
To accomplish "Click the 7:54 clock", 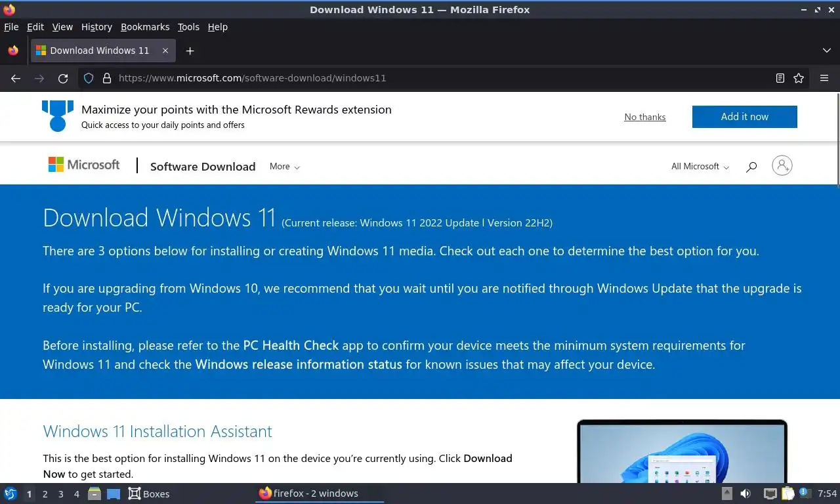I will 828,493.
